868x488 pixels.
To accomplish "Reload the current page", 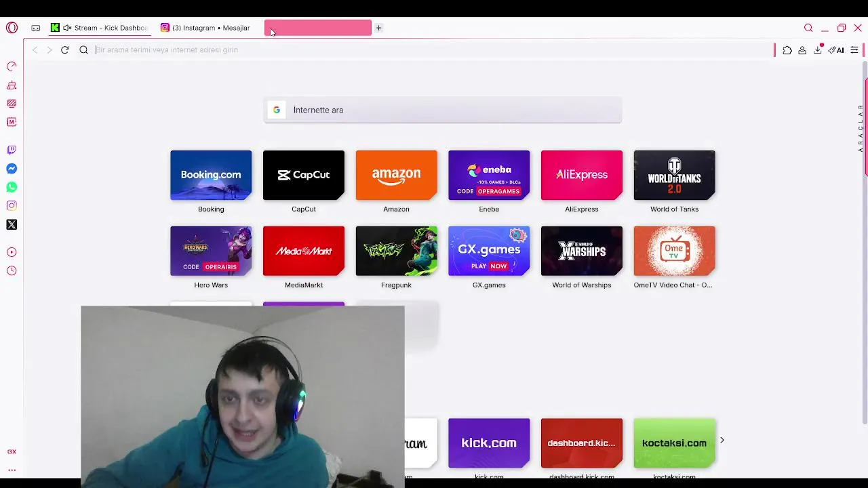I will pyautogui.click(x=65, y=49).
